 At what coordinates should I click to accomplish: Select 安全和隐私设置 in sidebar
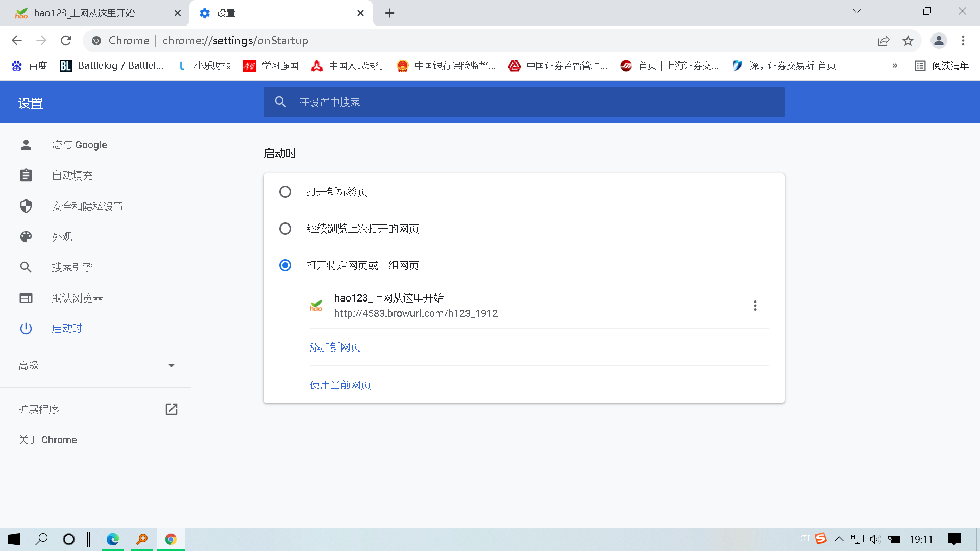[x=88, y=206]
